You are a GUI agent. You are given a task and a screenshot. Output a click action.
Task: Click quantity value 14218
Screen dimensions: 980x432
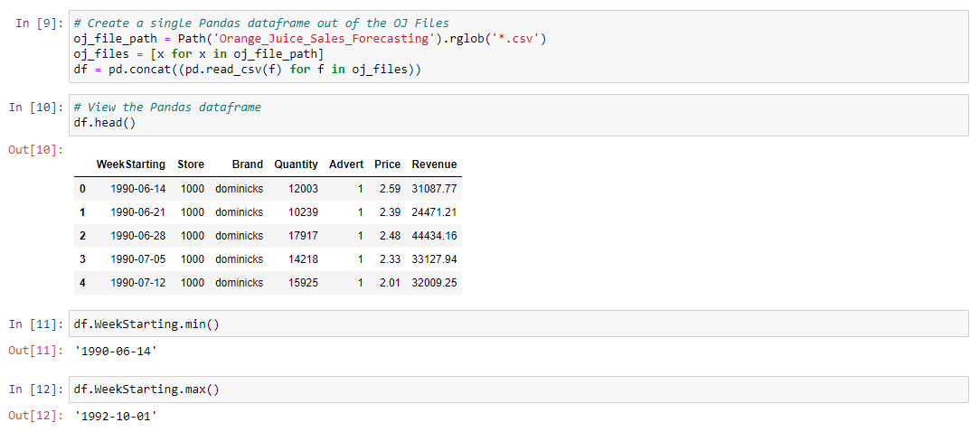(303, 258)
